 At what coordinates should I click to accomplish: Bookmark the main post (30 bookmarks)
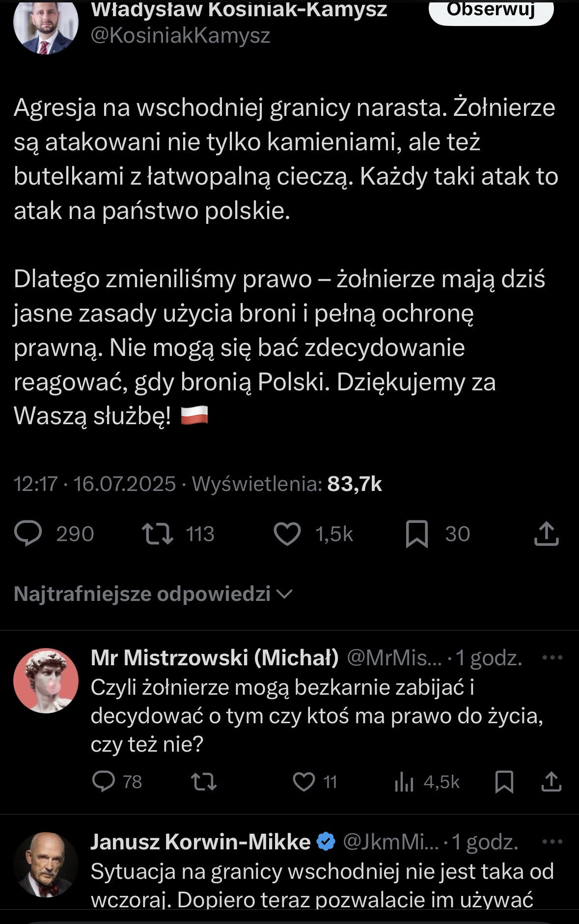417,534
